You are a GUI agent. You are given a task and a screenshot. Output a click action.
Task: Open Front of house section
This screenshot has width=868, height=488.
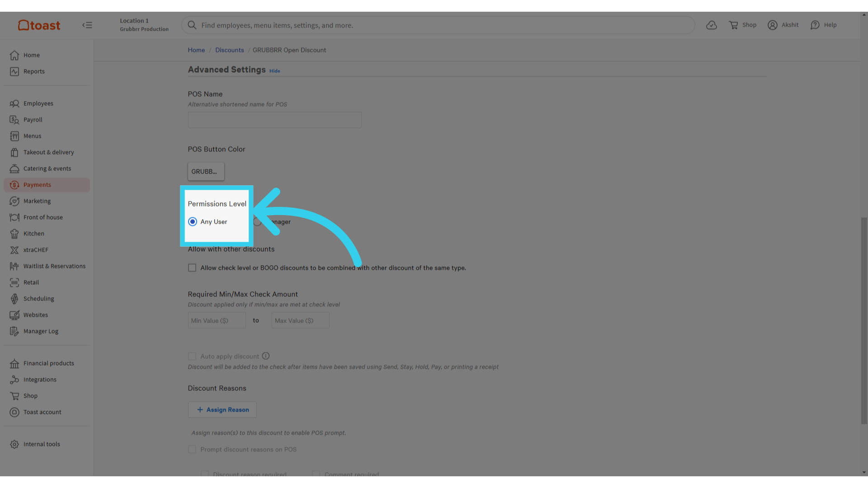click(47, 217)
